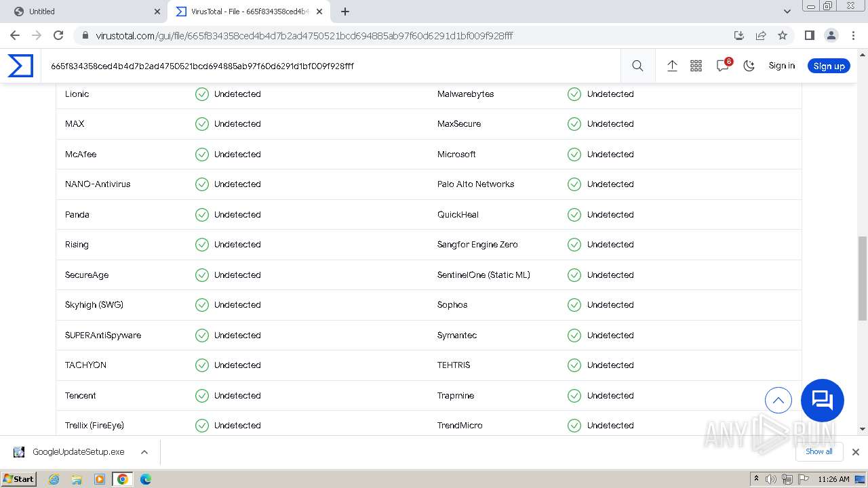Show hidden tray icons arrow
Screen dimensions: 868x488
[756, 479]
